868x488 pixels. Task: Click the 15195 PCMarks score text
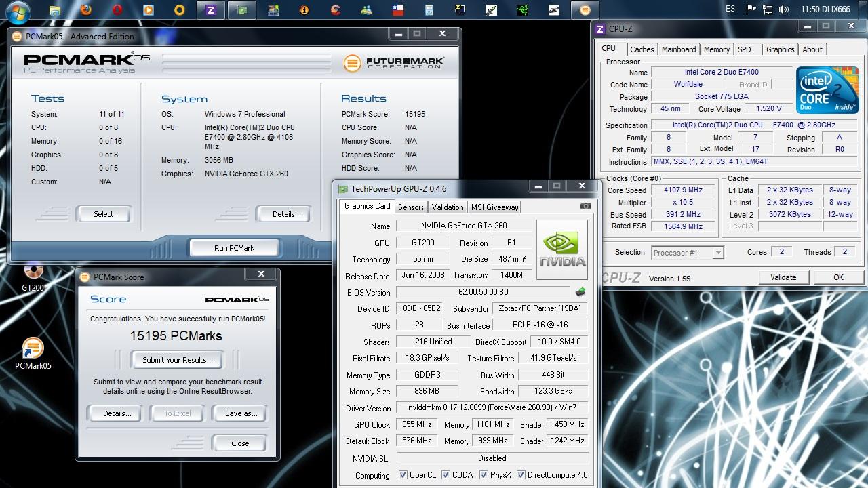click(176, 335)
